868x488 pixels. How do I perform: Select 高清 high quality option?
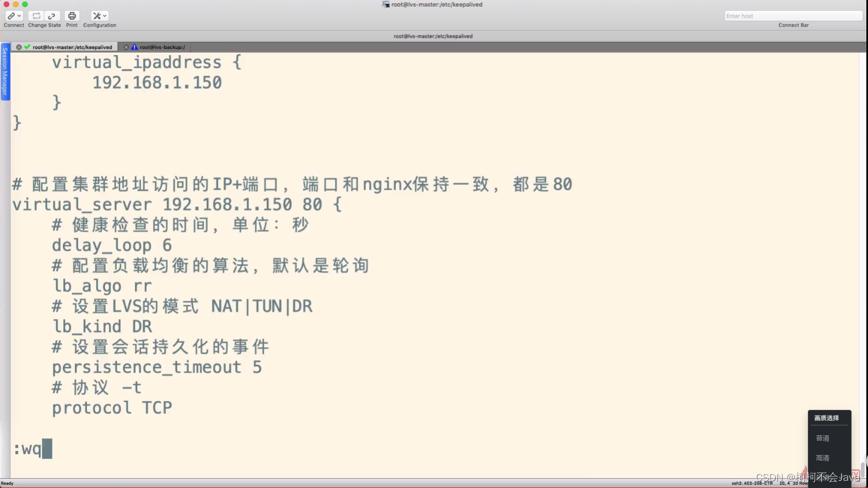click(x=823, y=458)
